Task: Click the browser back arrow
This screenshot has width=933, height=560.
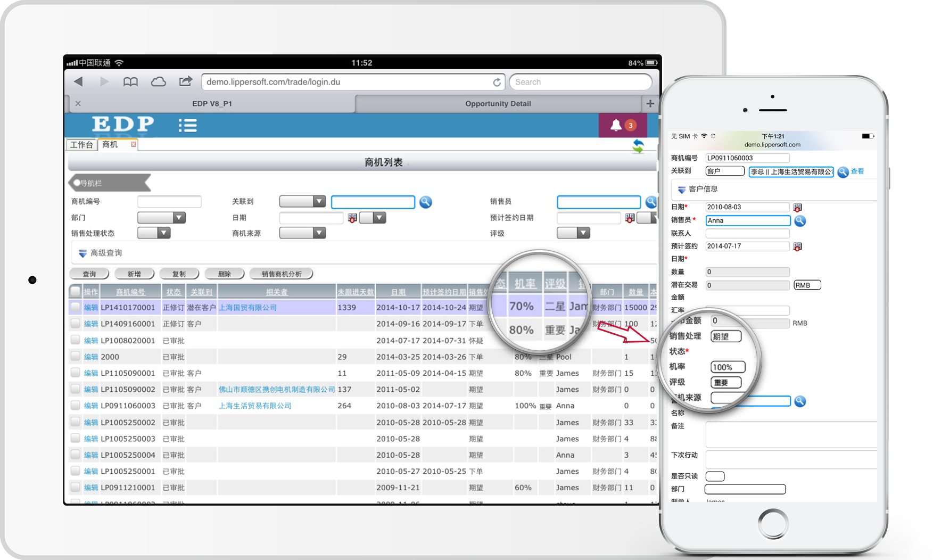Action: coord(79,82)
